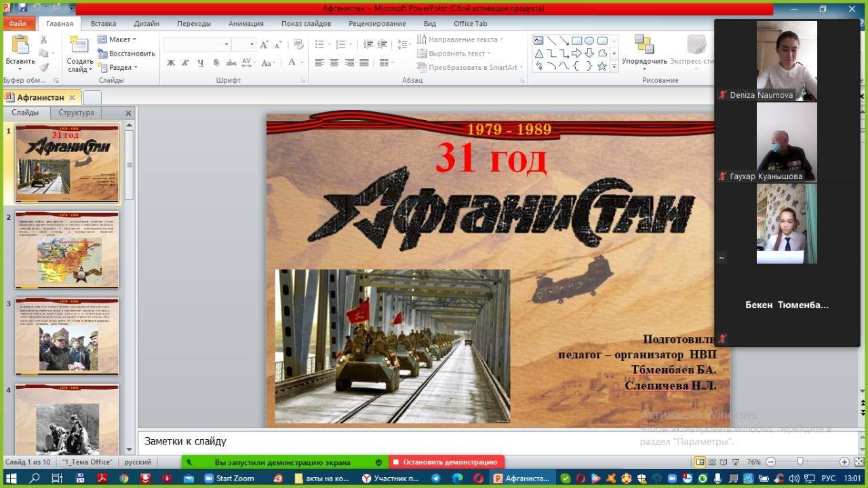Select the five-point star shape
Screen dimensions: 868x488
pos(601,66)
